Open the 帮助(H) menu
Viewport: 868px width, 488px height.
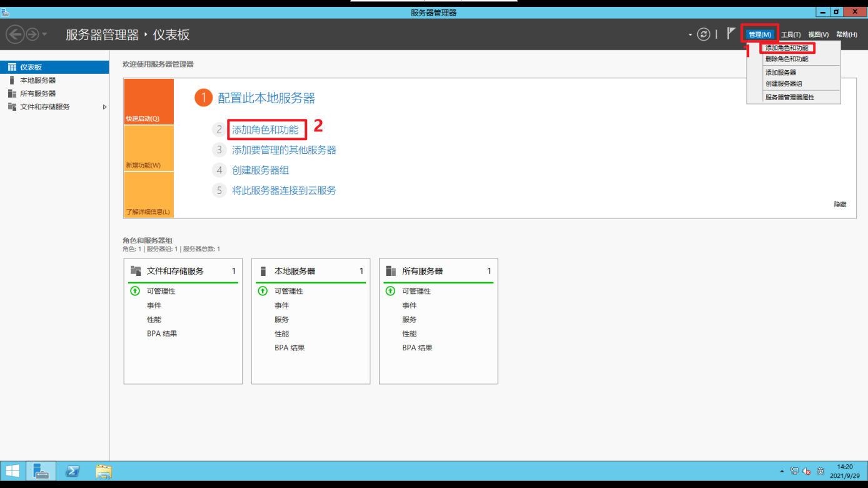click(846, 35)
